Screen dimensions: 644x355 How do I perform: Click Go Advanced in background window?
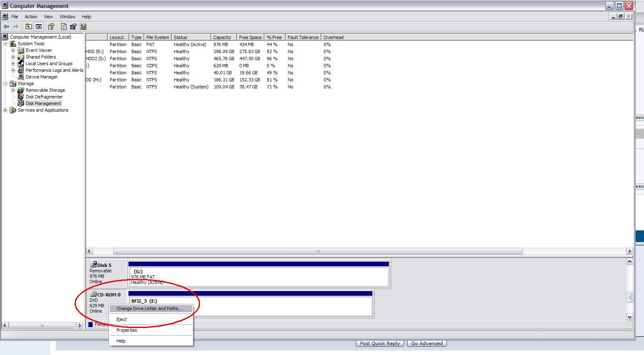point(427,343)
